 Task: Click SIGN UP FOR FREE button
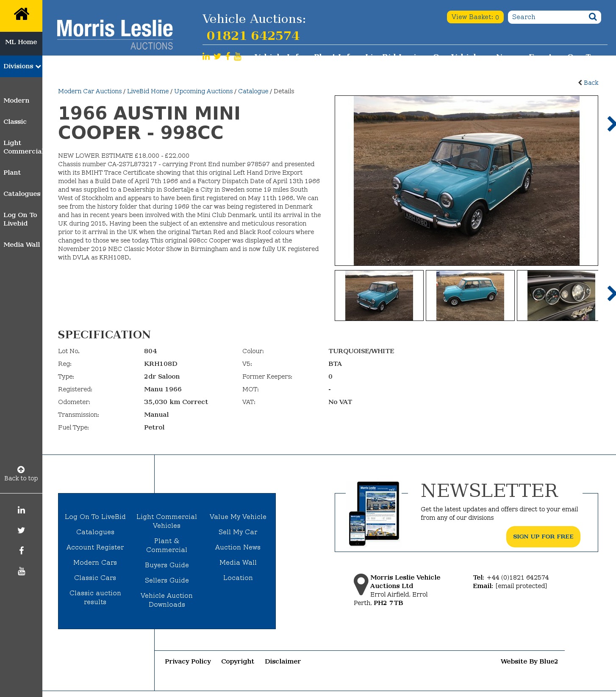543,537
